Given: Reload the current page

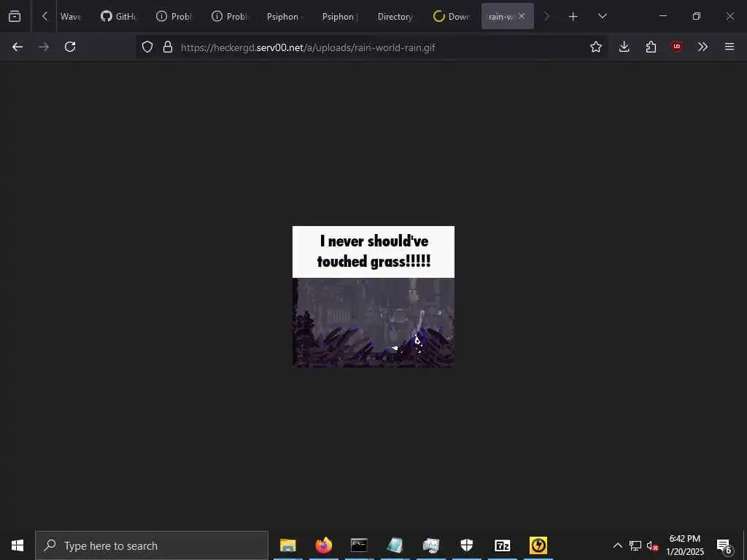Looking at the screenshot, I should pyautogui.click(x=70, y=47).
